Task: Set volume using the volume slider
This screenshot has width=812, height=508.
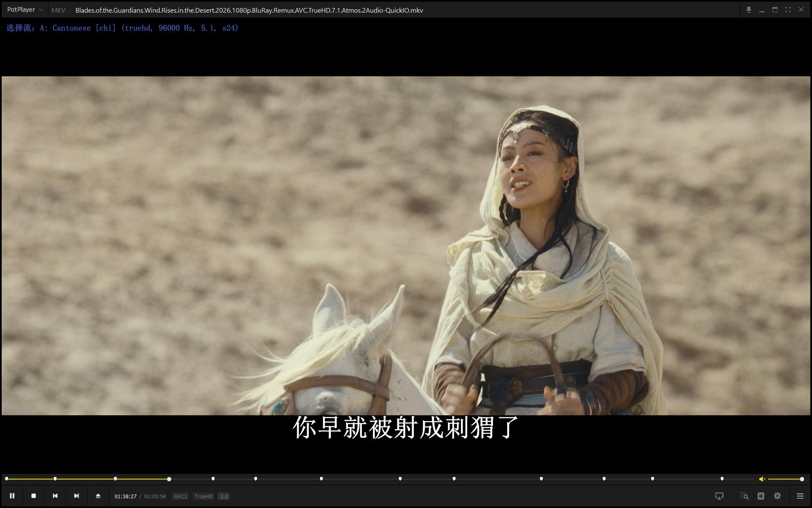Action: (785, 479)
